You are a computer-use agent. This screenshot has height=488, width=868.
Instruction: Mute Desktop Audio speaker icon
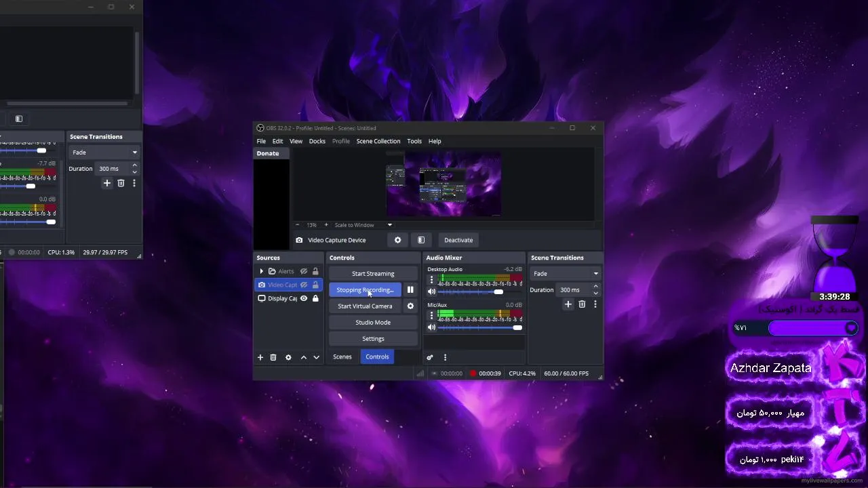431,291
